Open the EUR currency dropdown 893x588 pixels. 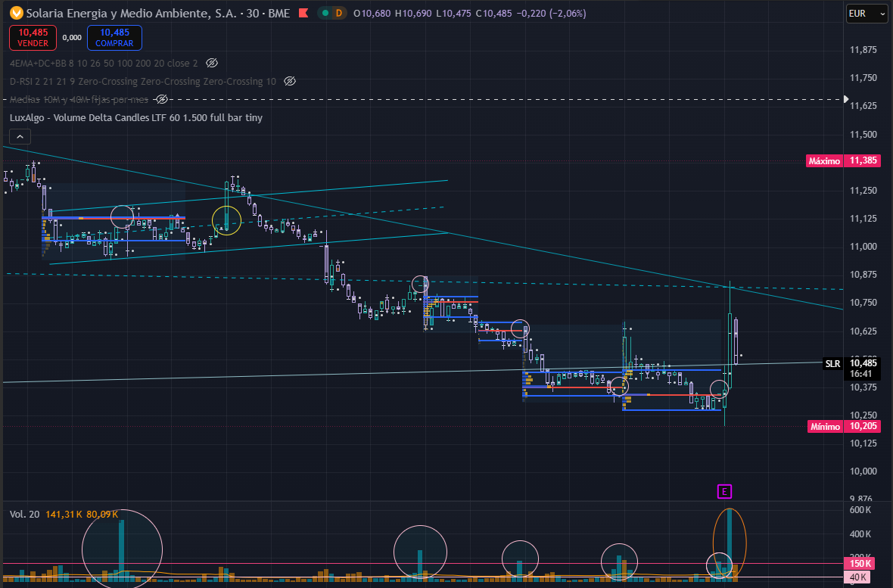(867, 14)
